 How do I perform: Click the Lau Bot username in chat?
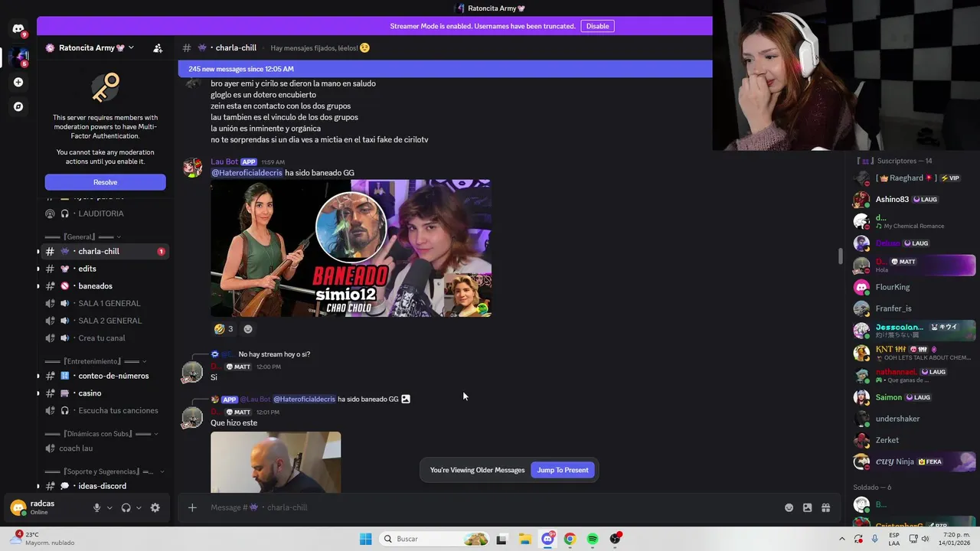tap(224, 161)
